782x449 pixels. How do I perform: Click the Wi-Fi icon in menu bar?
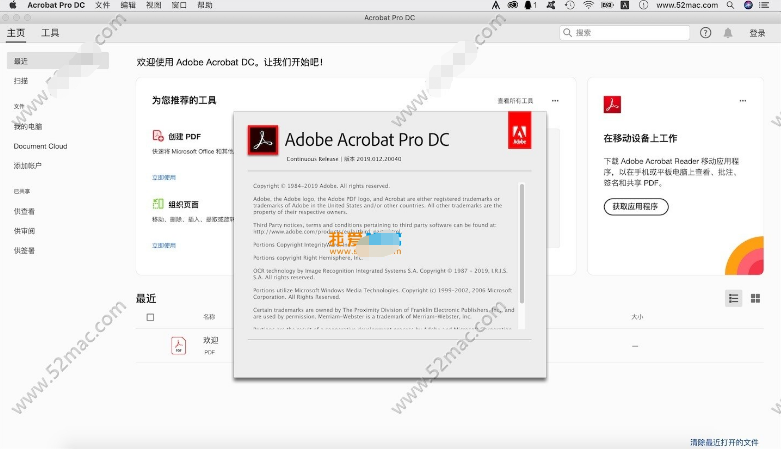click(588, 5)
